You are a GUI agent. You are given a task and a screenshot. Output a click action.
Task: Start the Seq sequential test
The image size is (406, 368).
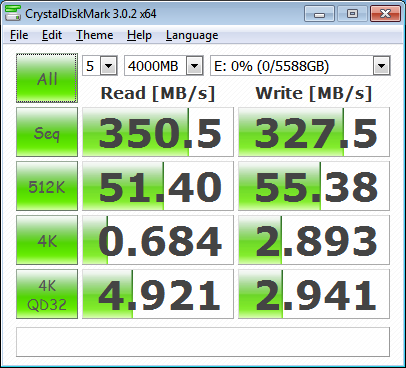tap(47, 132)
